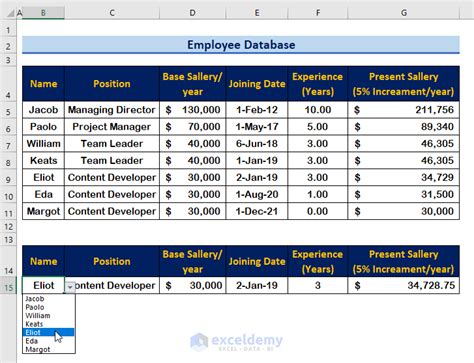This screenshot has width=474, height=363.
Task: Click the lower table's Joining Date header
Action: pos(257,261)
